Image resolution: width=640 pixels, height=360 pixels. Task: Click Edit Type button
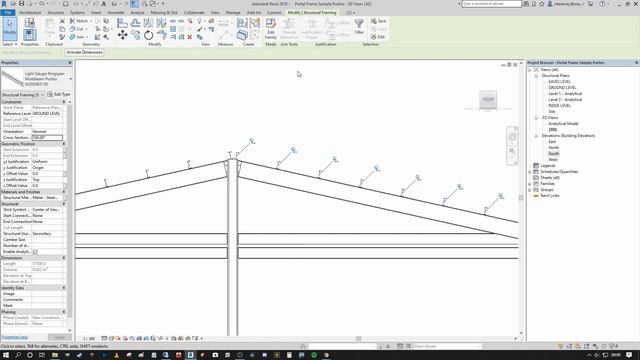[x=58, y=95]
